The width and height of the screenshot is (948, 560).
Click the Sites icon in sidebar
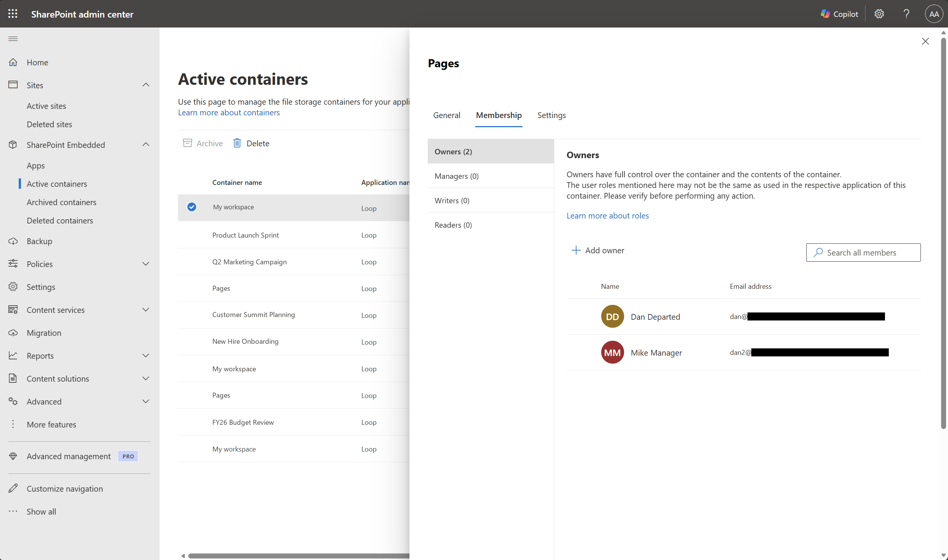point(13,85)
